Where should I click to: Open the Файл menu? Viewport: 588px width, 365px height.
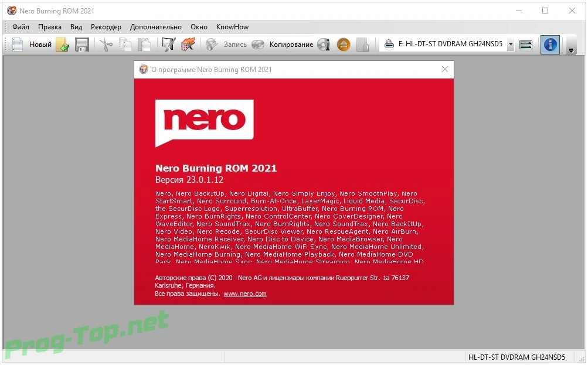(x=21, y=27)
